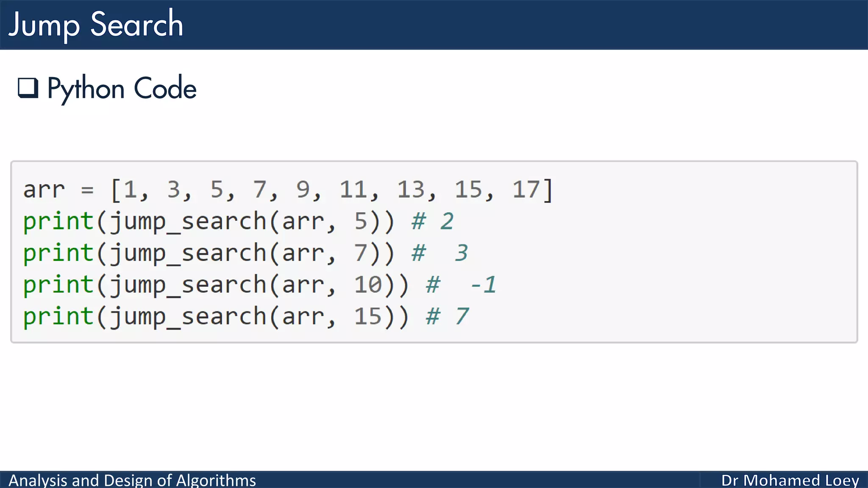Click the Jump Search slide title

pyautogui.click(x=96, y=25)
